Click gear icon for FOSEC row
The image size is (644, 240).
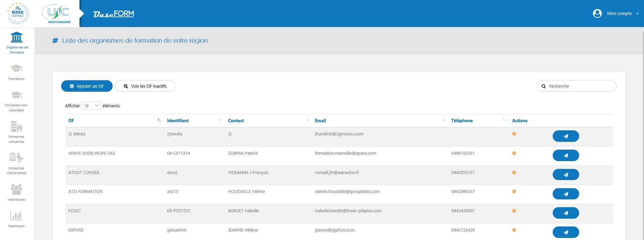tap(514, 211)
